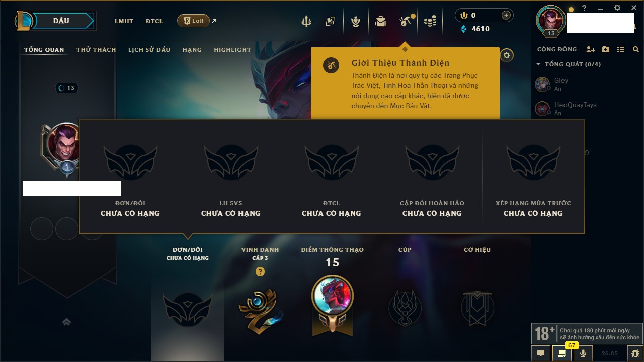Click the add friend icon

pos(591,49)
